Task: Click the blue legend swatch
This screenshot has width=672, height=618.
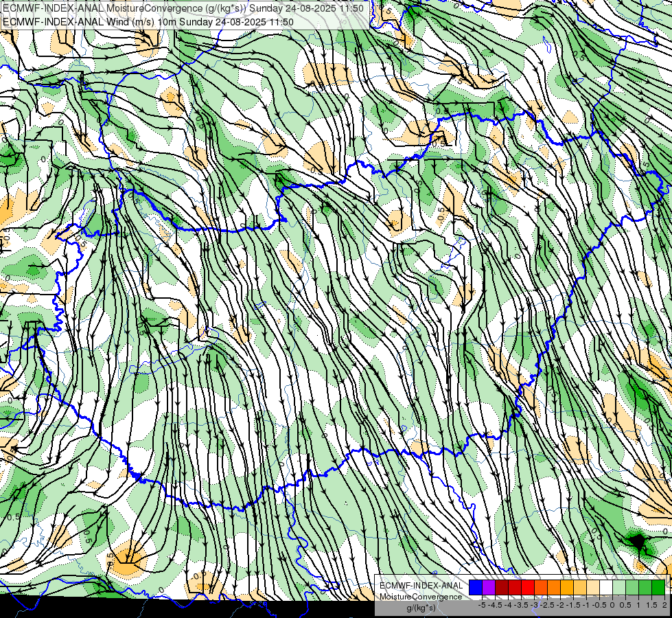Action: pyautogui.click(x=476, y=588)
